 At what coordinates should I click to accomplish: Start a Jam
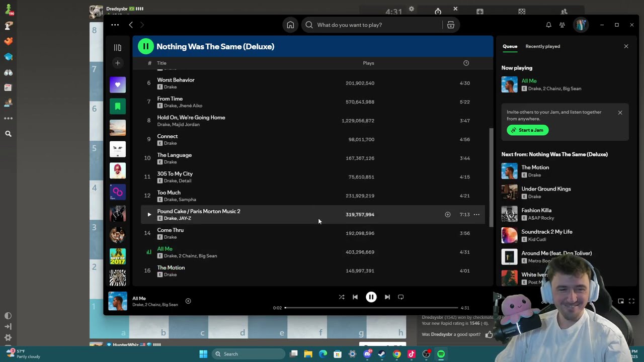coord(527,130)
